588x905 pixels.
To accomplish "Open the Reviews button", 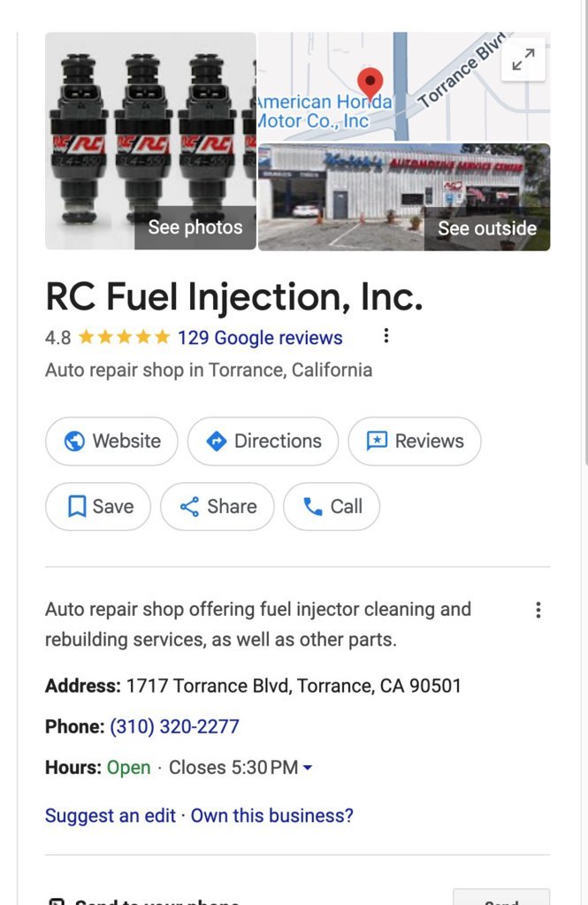I will point(415,441).
